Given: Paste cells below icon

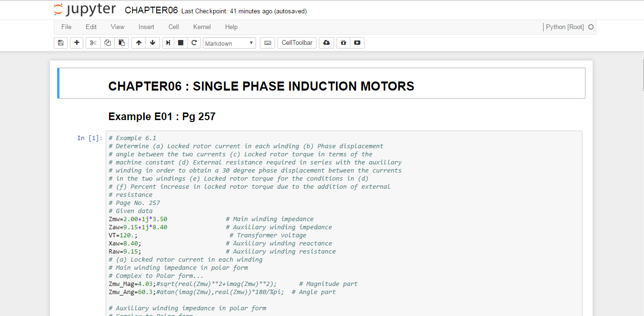Looking at the screenshot, I should coord(122,43).
